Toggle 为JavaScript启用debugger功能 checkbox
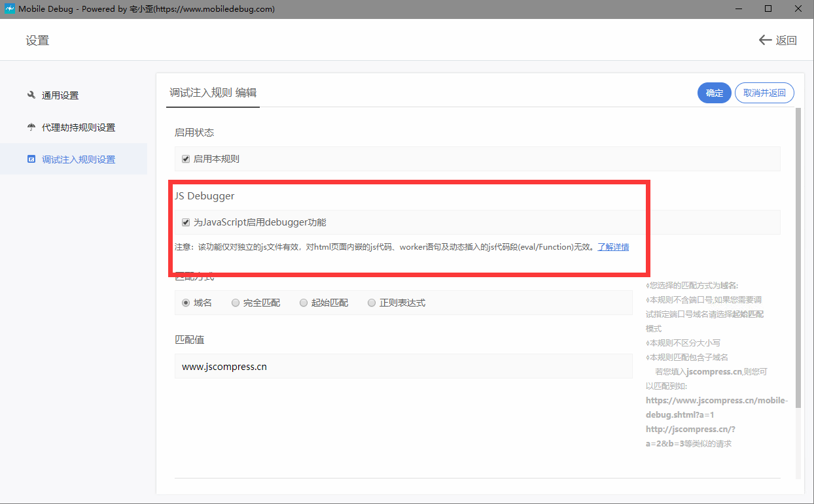The height and width of the screenshot is (504, 814). (x=186, y=222)
